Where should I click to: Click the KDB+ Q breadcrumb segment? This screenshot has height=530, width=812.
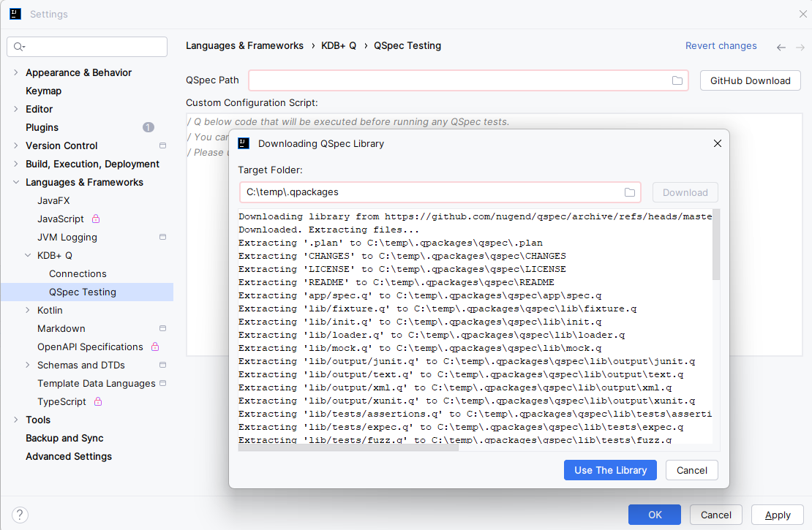(x=339, y=45)
